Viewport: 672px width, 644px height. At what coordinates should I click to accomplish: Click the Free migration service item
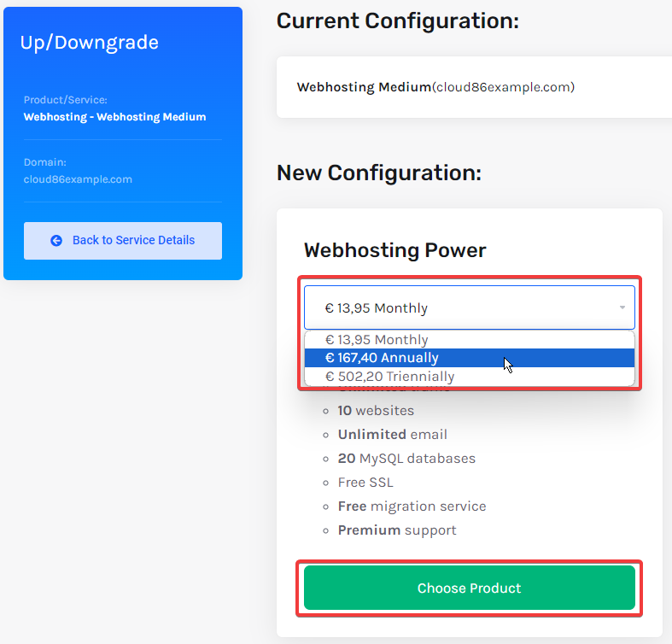coord(412,506)
